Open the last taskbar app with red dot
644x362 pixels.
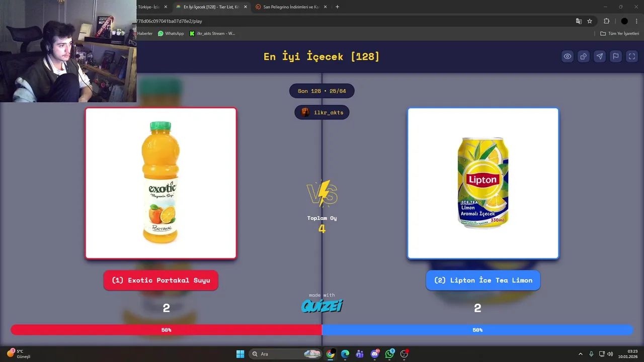(x=404, y=354)
